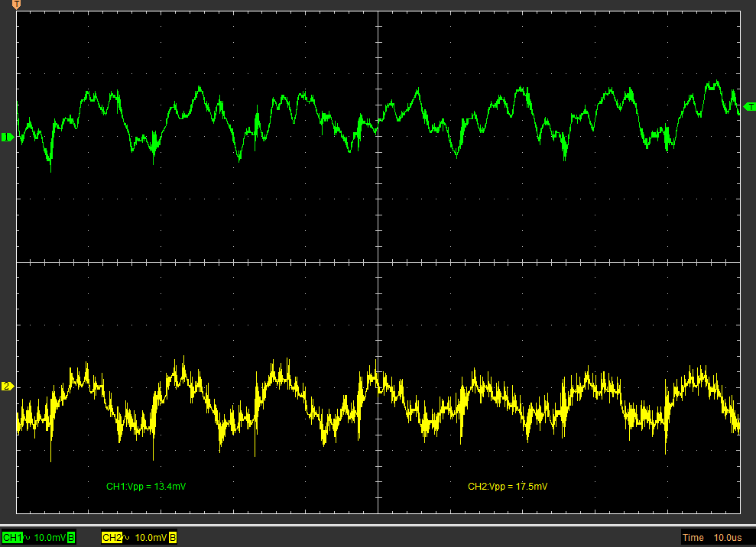Click the 10.0us timebase value
Viewport: 756px width, 547px height.
(x=728, y=537)
